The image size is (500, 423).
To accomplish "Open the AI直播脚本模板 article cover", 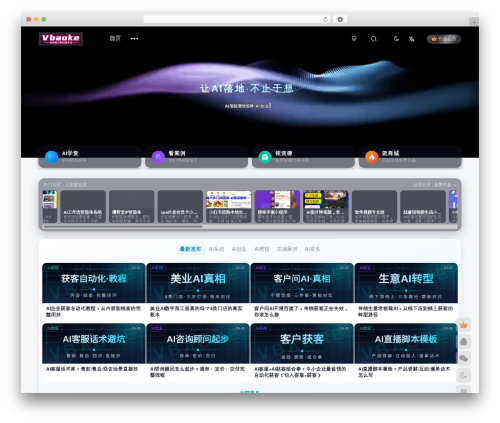I will [406, 343].
